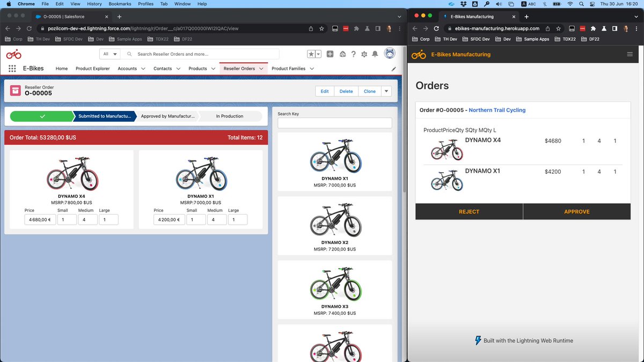Click the DYNAMO X4 price field
Screen dimensions: 644x362
click(x=40, y=219)
